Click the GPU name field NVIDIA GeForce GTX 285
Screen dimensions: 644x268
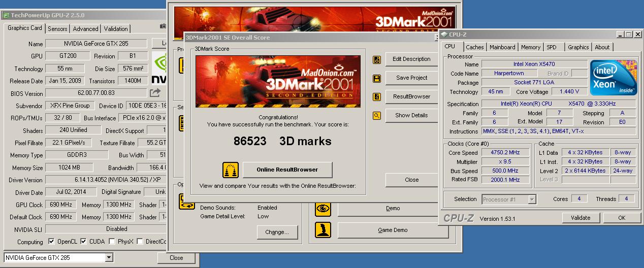click(96, 44)
